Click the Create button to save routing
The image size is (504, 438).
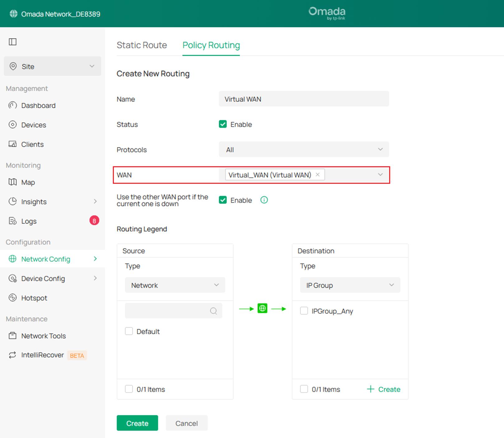[137, 423]
